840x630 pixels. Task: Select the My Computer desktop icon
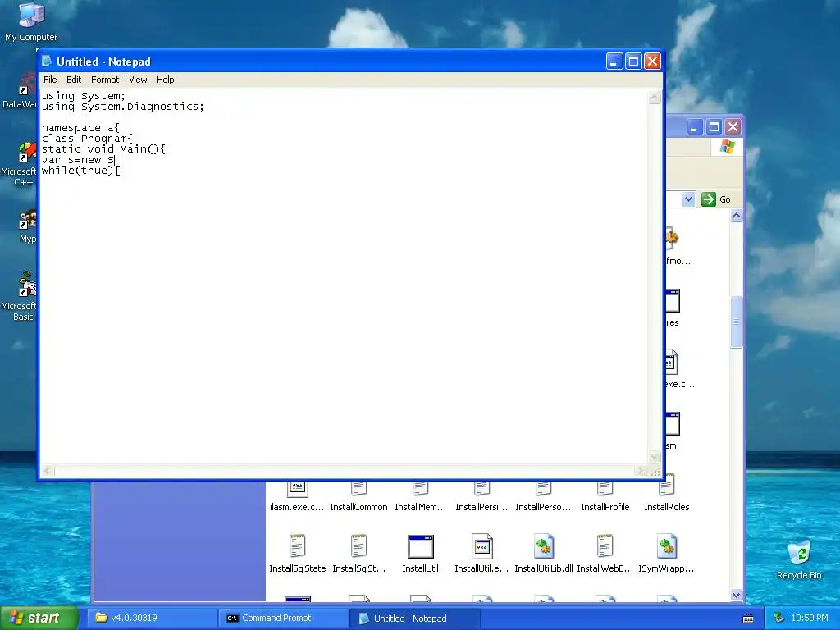[x=31, y=21]
